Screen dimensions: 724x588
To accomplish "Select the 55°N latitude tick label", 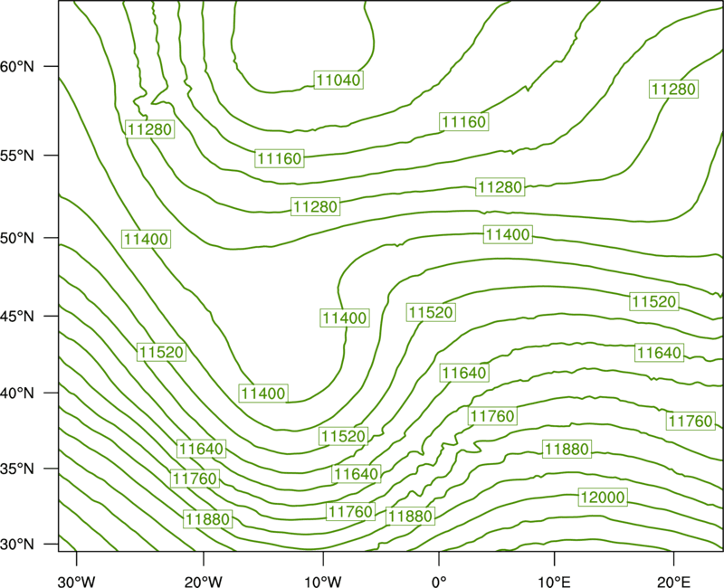I will (17, 156).
